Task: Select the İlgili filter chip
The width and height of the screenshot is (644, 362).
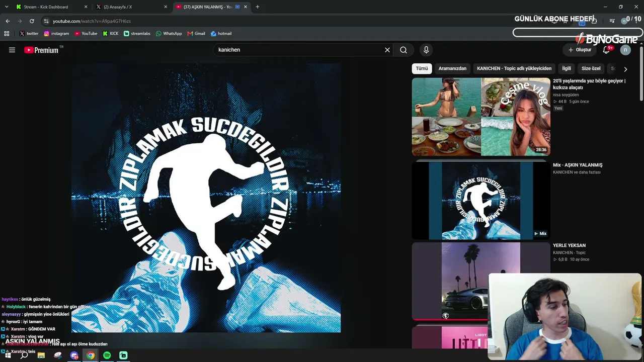Action: [x=567, y=68]
